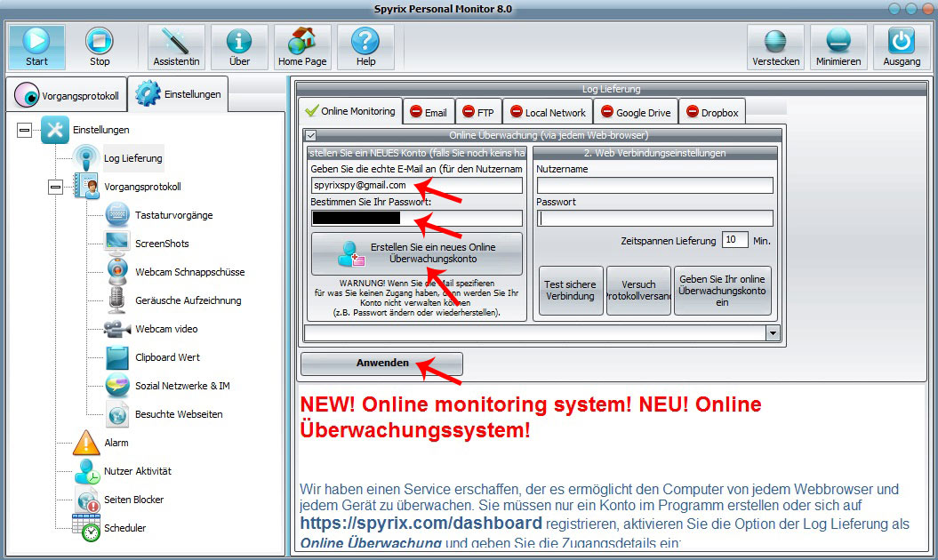Screen dimensions: 938x560
Task: Select the Besuchte Webseiten tree label
Action: [179, 414]
